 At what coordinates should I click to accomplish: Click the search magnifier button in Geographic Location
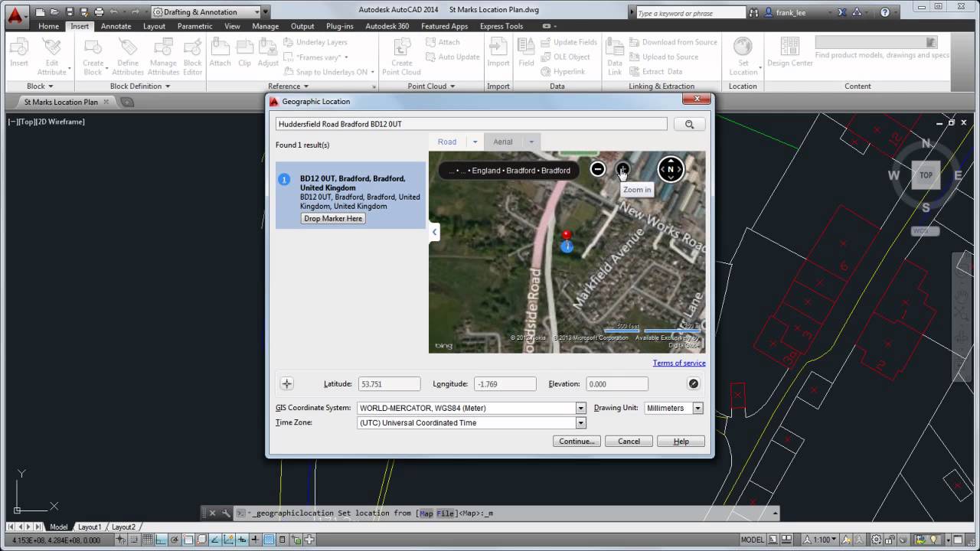pos(689,124)
